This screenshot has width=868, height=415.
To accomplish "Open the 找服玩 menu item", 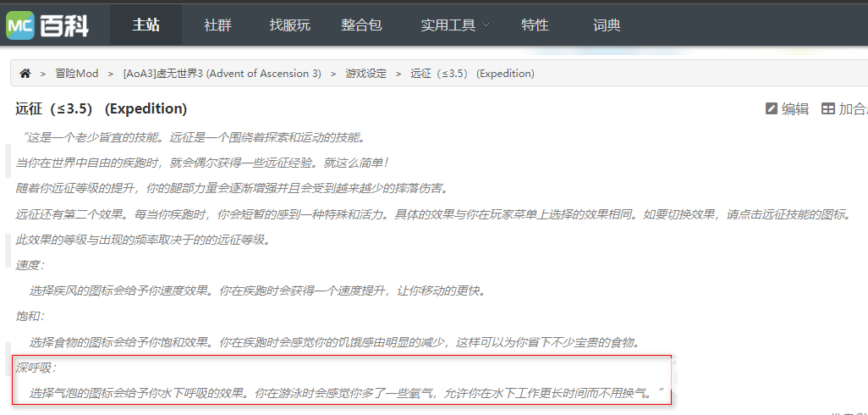I will [x=289, y=25].
